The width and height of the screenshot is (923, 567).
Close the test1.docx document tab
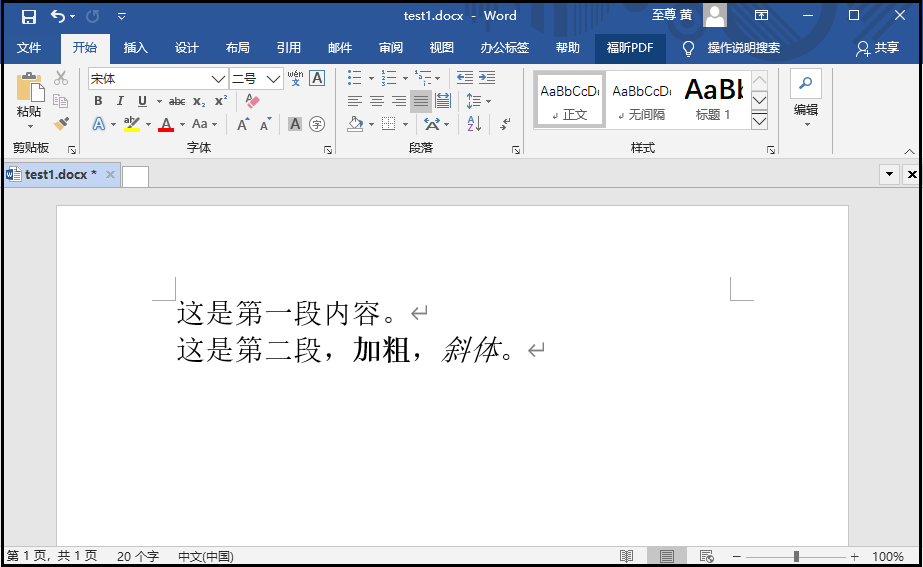pos(110,174)
